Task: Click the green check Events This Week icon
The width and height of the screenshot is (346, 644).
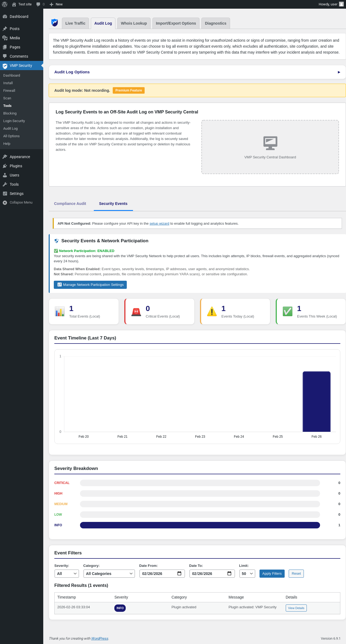Action: tap(288, 312)
